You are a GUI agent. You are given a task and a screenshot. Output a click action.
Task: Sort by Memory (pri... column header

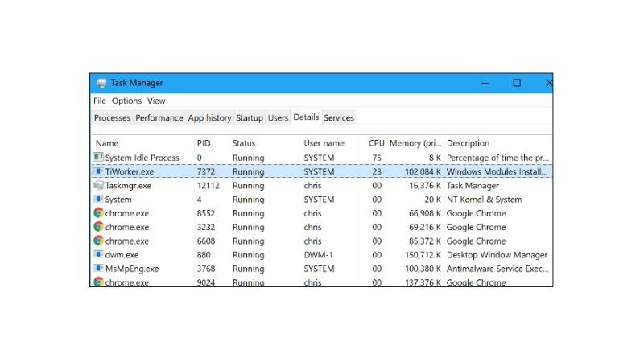coord(415,143)
